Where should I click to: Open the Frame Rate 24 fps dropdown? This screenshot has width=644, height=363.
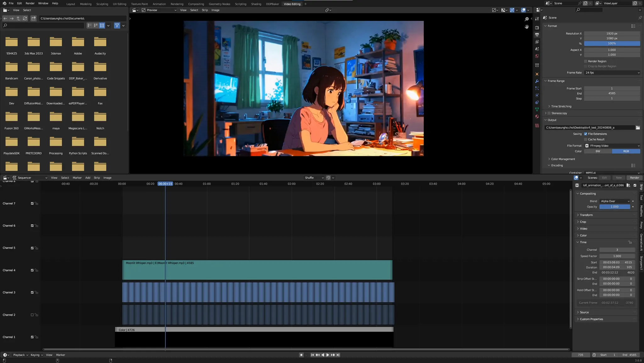click(612, 73)
